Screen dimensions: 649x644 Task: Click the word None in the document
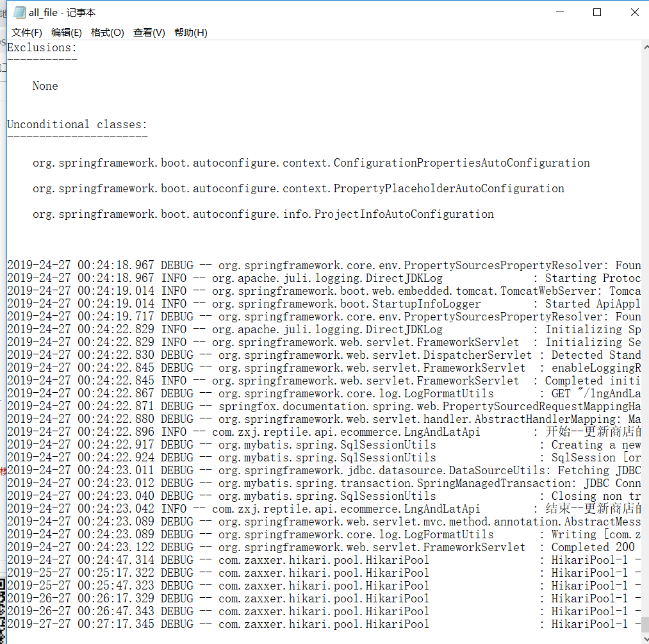coord(45,86)
